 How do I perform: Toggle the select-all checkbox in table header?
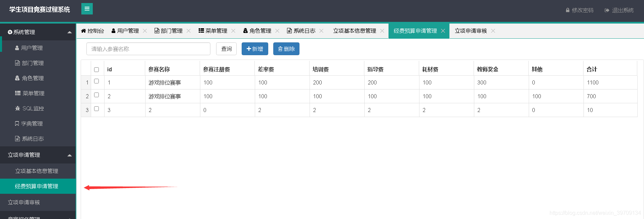(96, 70)
